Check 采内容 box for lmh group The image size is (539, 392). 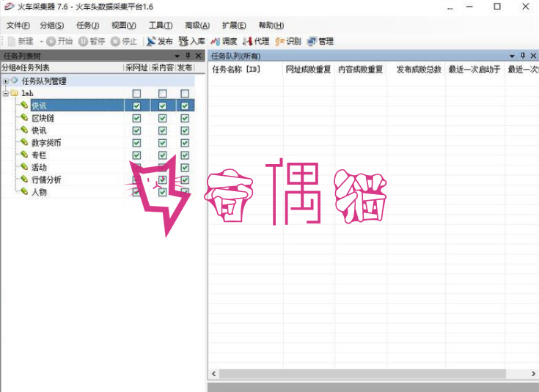(163, 94)
